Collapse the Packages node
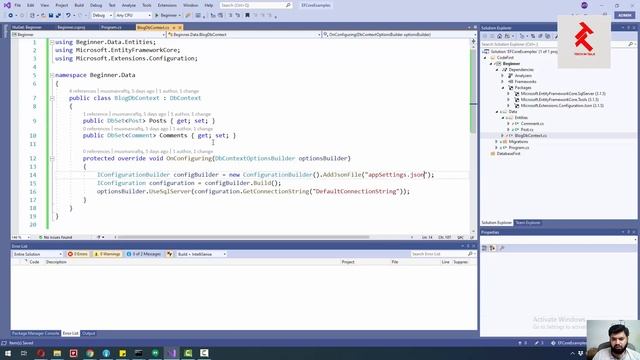The image size is (640, 360). [503, 88]
